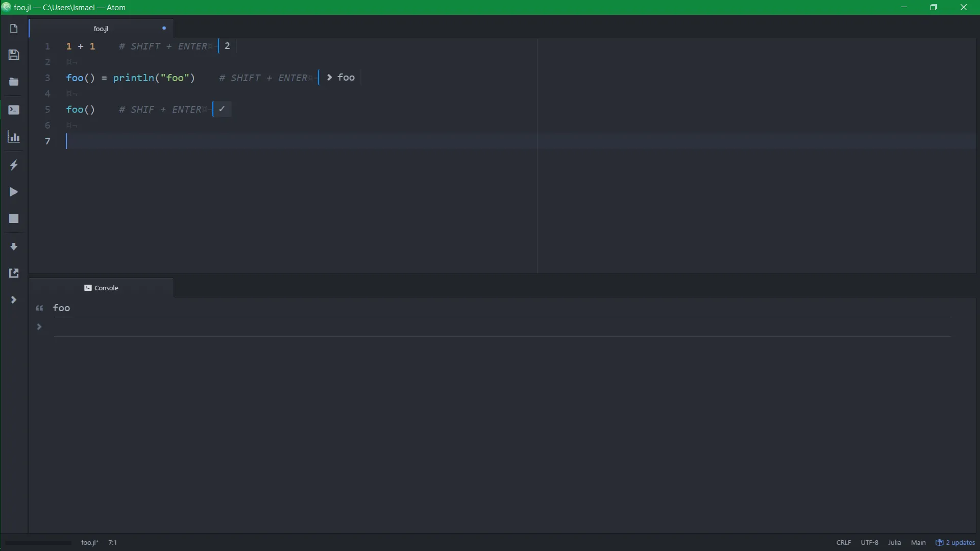Expand the chevron at the sidebar bottom
980x551 pixels.
pos(14,299)
